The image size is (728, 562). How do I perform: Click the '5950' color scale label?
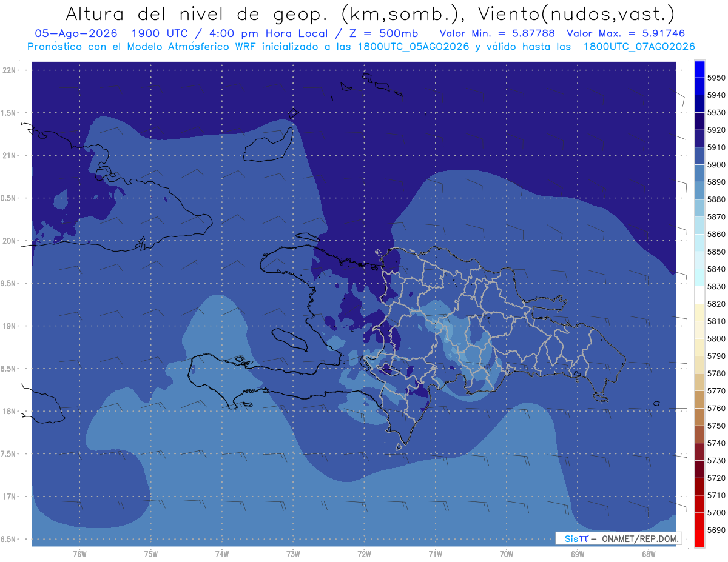[x=716, y=78]
